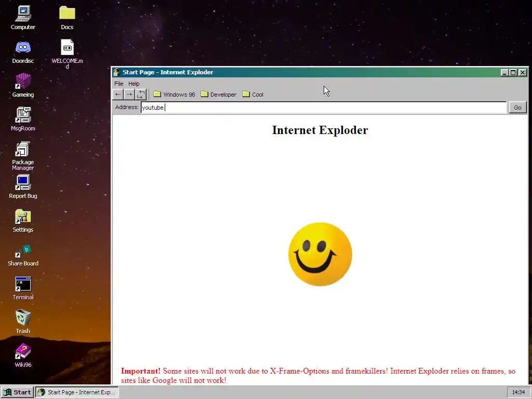Open the Trash icon
The image size is (532, 399).
pyautogui.click(x=23, y=322)
